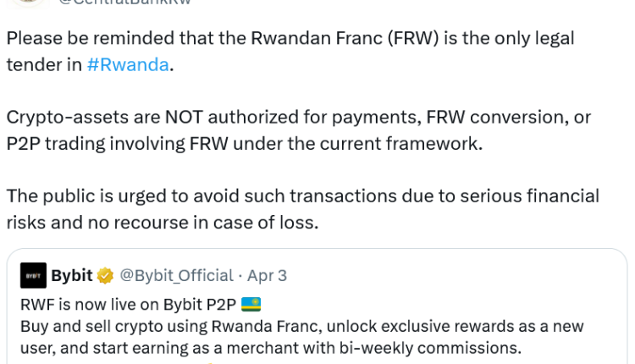The height and width of the screenshot is (364, 635).
Task: Click the 'risks and no recourse' line
Action: (163, 223)
